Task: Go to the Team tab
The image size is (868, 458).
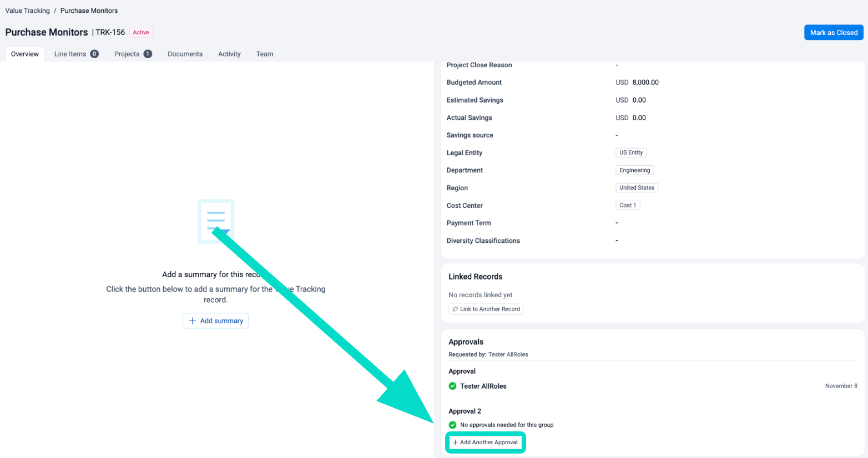Action: pyautogui.click(x=265, y=54)
